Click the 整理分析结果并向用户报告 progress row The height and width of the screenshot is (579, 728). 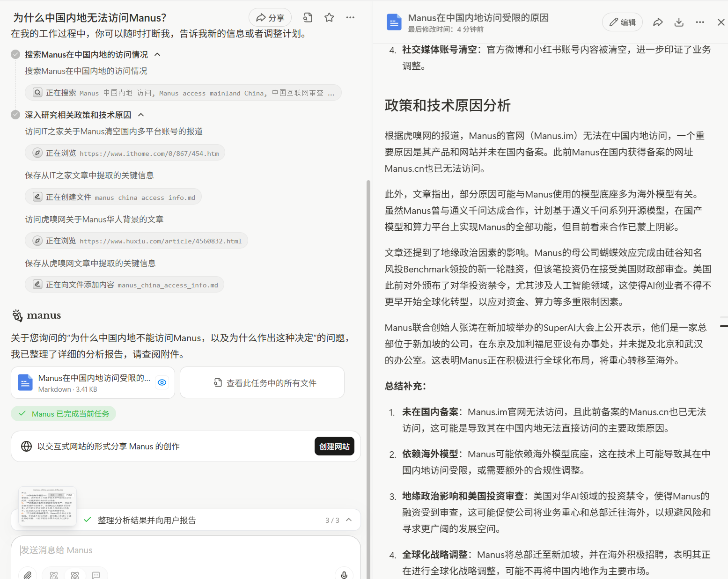pyautogui.click(x=186, y=520)
